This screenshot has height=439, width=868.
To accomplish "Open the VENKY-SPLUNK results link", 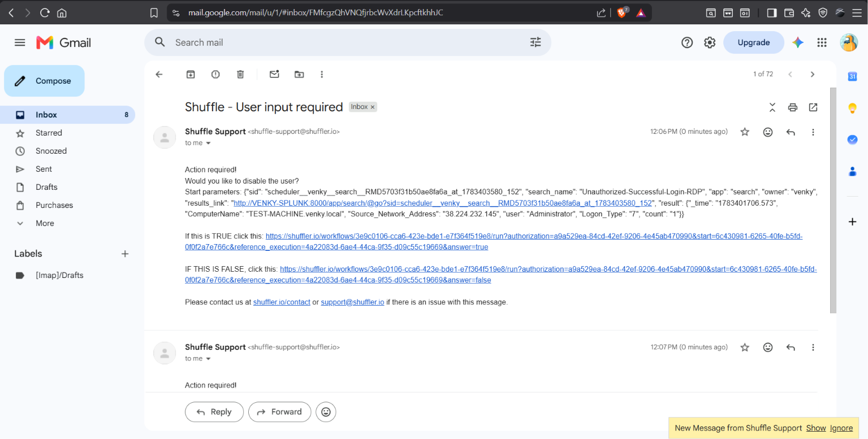I will point(443,203).
